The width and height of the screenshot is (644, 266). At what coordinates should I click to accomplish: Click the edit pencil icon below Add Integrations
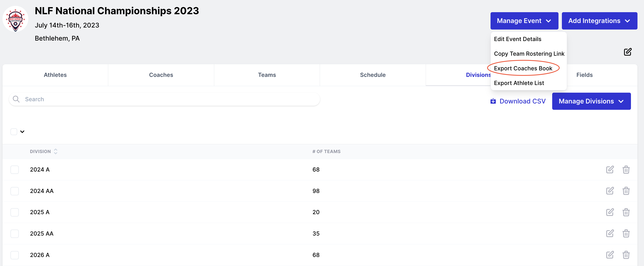click(x=628, y=52)
